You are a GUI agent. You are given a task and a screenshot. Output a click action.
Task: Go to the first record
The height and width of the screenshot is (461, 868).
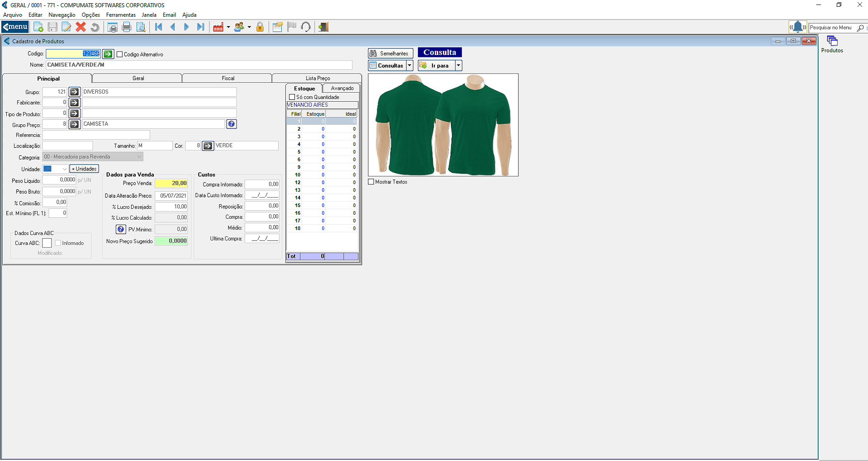pyautogui.click(x=158, y=27)
